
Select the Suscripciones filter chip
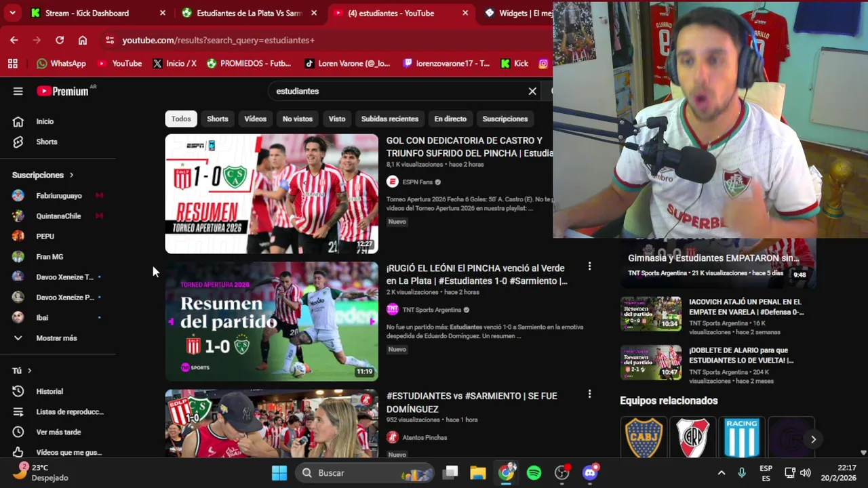tap(505, 119)
